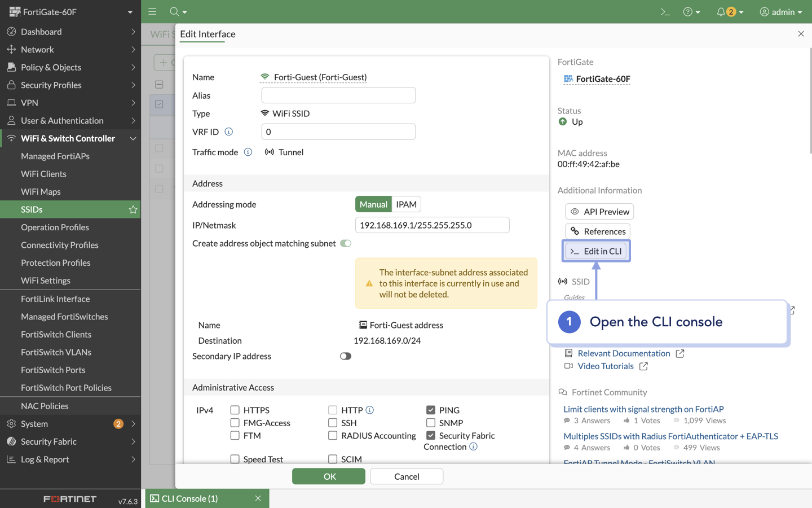Open Managed FortiAPs in the sidebar
The image size is (812, 508).
[x=55, y=156]
